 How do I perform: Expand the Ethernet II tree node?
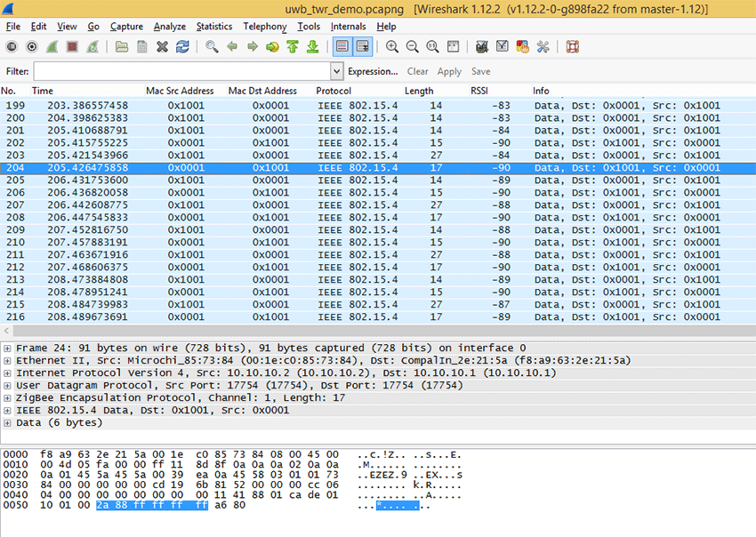click(x=7, y=361)
